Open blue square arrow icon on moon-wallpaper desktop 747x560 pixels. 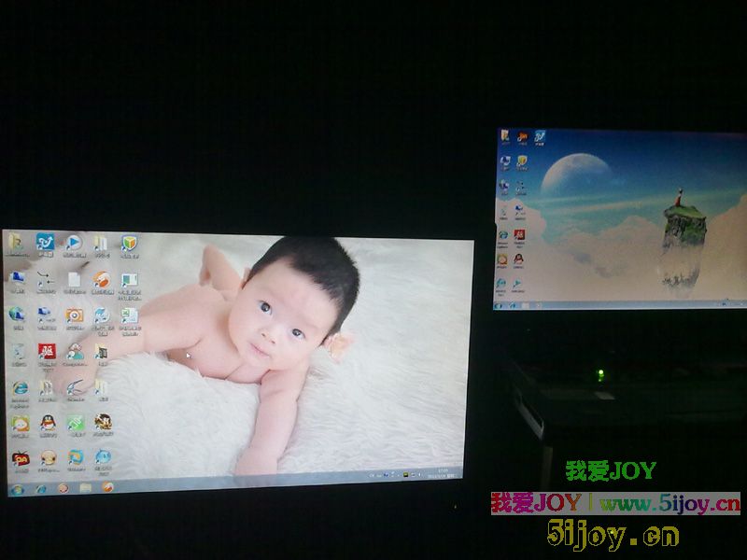540,136
